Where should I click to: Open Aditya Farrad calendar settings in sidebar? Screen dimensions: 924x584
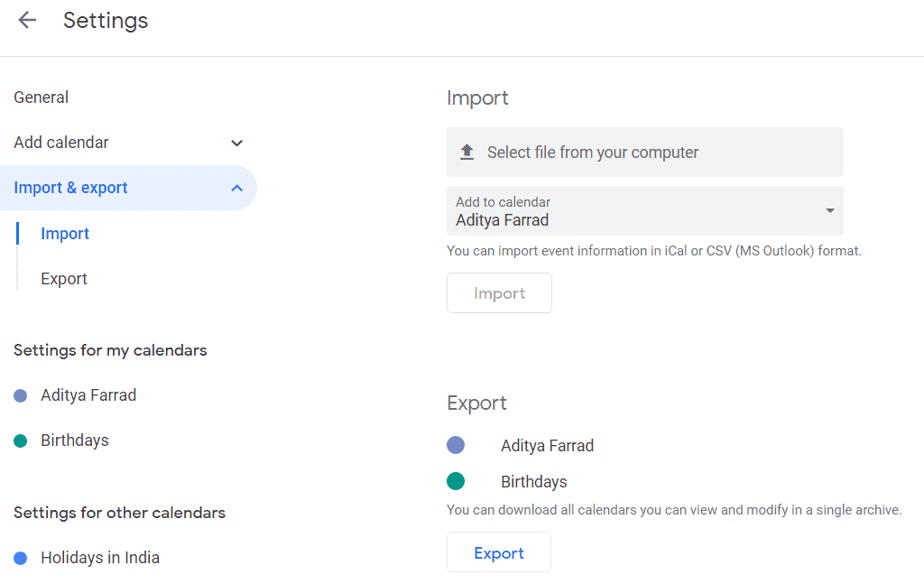tap(88, 395)
